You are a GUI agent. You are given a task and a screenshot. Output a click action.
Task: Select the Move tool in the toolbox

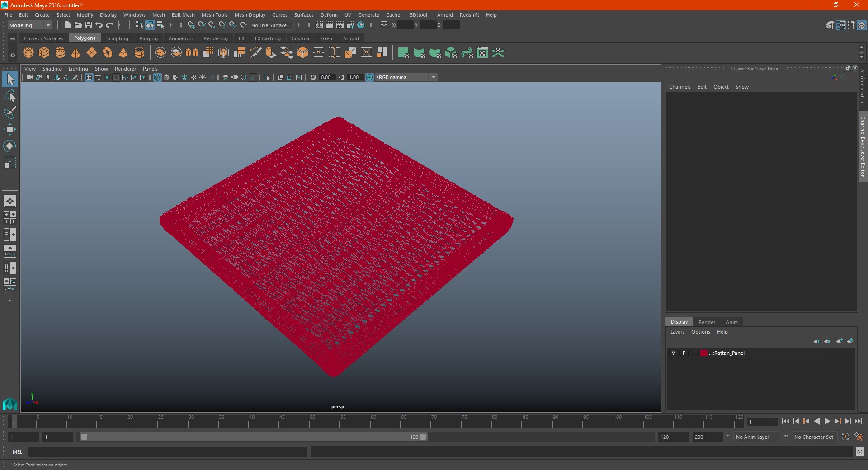pyautogui.click(x=9, y=129)
